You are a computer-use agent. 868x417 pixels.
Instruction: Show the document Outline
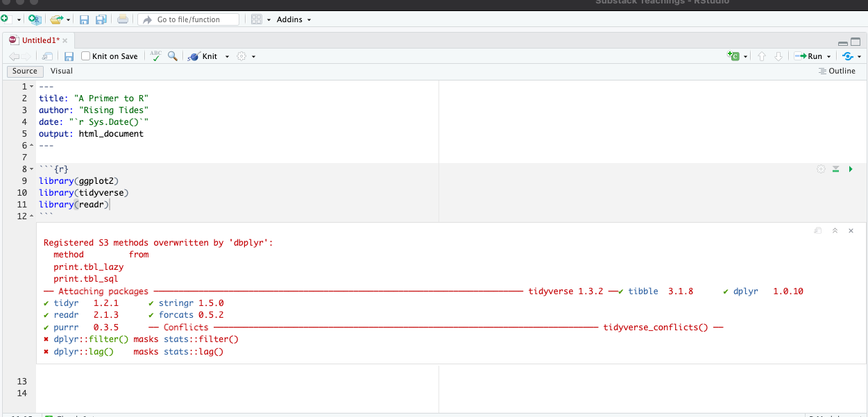click(x=837, y=71)
